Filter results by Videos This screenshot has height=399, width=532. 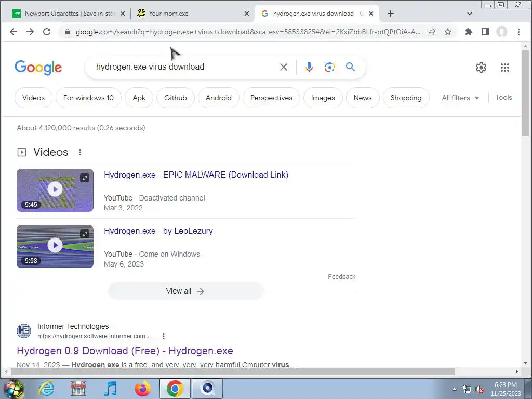pos(33,98)
